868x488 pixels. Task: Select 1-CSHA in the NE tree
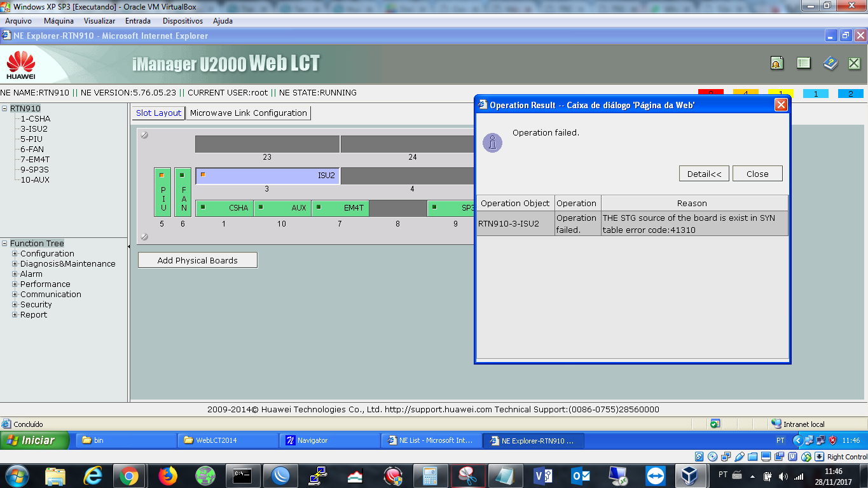pyautogui.click(x=35, y=118)
